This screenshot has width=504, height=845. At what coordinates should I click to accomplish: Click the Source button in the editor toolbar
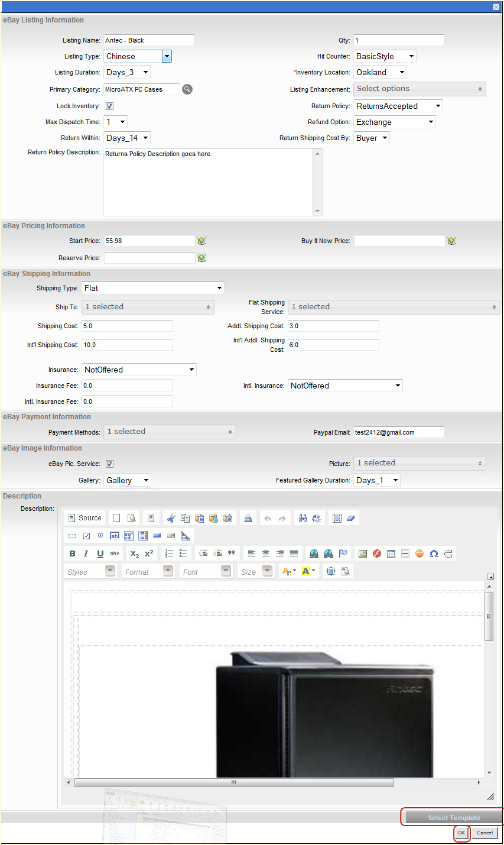point(84,518)
